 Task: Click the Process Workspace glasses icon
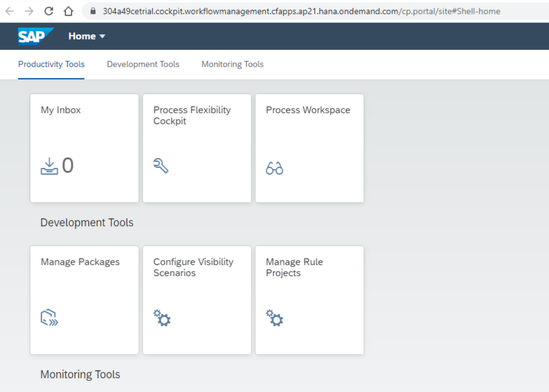(x=274, y=168)
